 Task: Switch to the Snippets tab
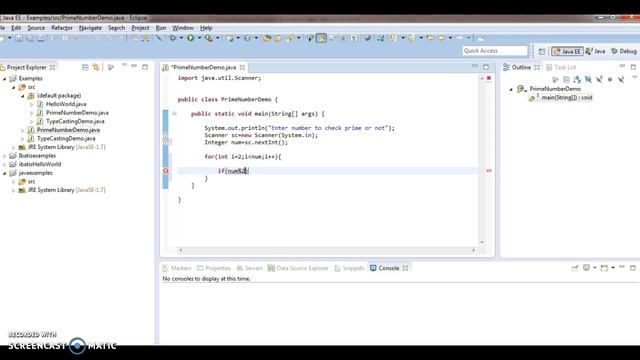(349, 268)
